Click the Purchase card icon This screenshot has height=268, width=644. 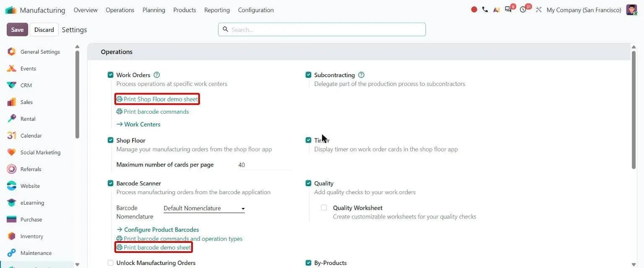tap(12, 219)
